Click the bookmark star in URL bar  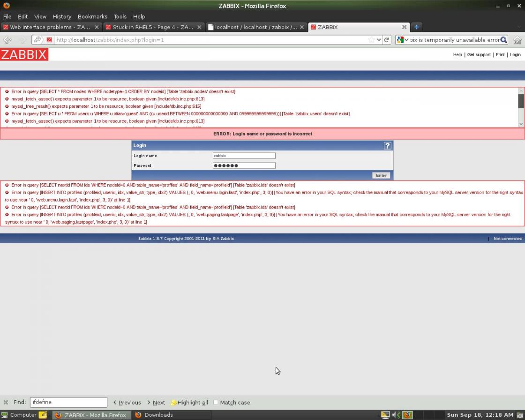point(371,40)
